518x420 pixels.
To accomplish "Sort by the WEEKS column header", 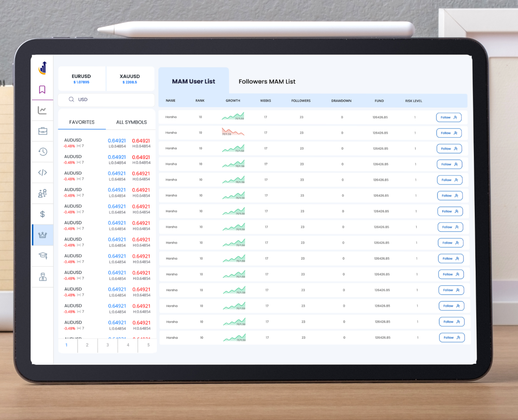I will coord(265,101).
